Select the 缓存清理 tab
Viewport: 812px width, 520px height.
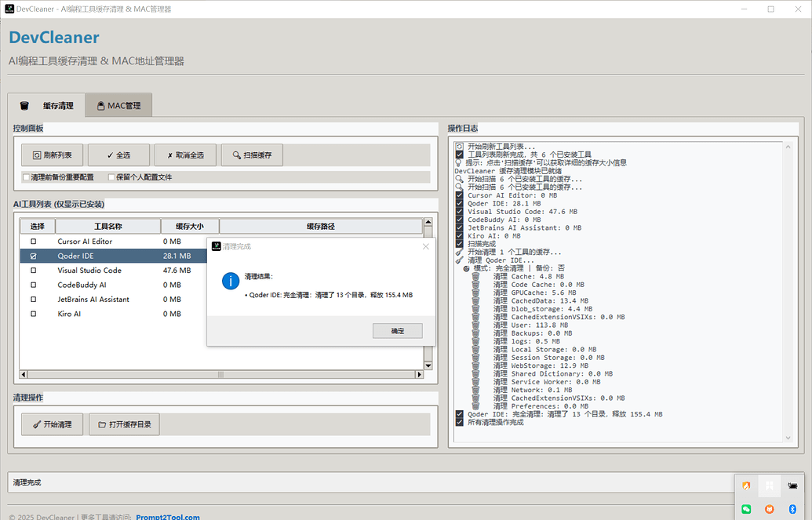pos(47,104)
